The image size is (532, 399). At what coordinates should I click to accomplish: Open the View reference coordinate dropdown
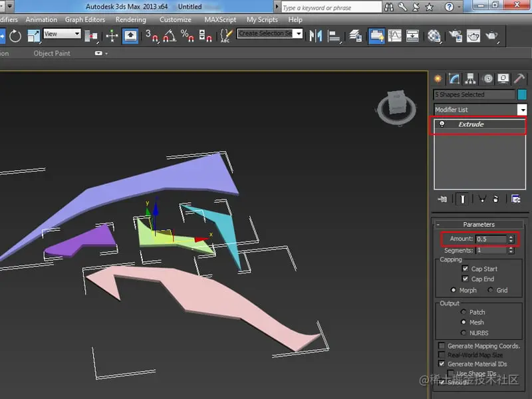click(62, 34)
